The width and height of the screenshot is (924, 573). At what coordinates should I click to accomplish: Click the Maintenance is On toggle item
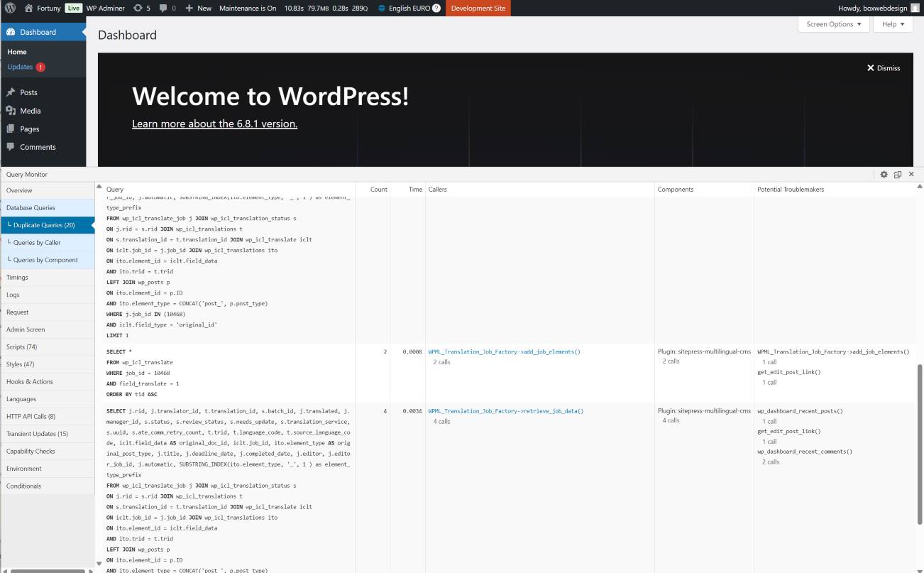click(248, 8)
